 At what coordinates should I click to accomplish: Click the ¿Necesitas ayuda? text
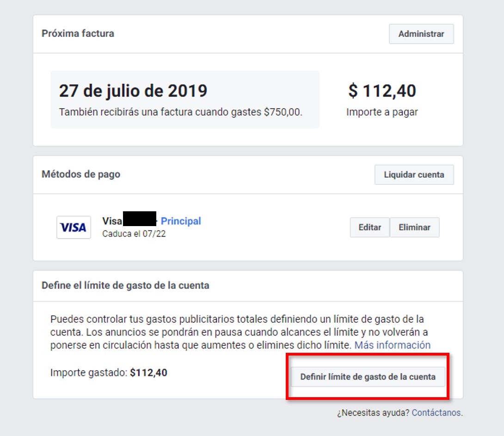click(373, 412)
